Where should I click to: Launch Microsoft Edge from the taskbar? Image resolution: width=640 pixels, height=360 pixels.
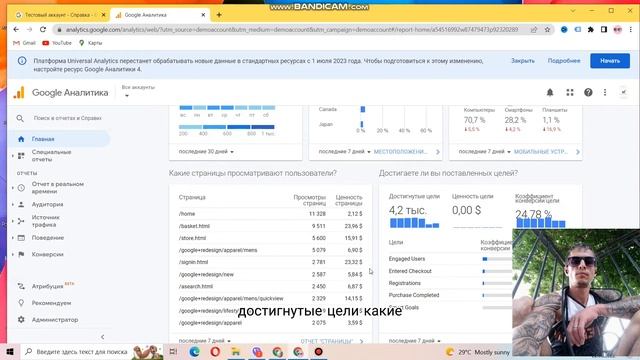click(x=195, y=351)
